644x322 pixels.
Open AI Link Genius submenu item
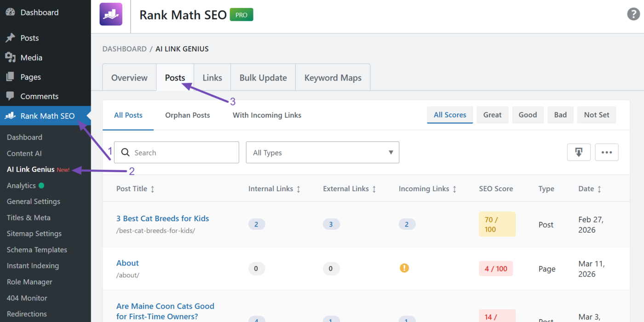[x=31, y=170]
